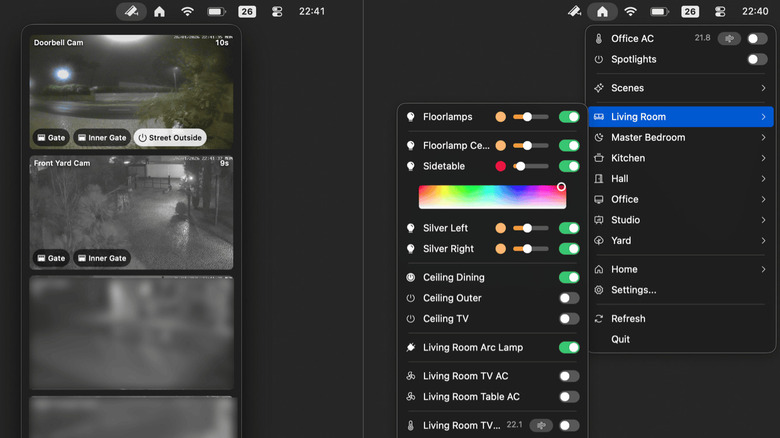The image size is (780, 438).
Task: Expand Hall submenu chevron
Action: [x=763, y=179]
